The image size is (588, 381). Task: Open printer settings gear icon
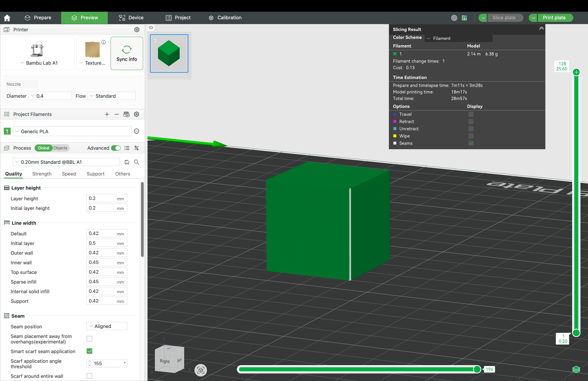(x=137, y=30)
